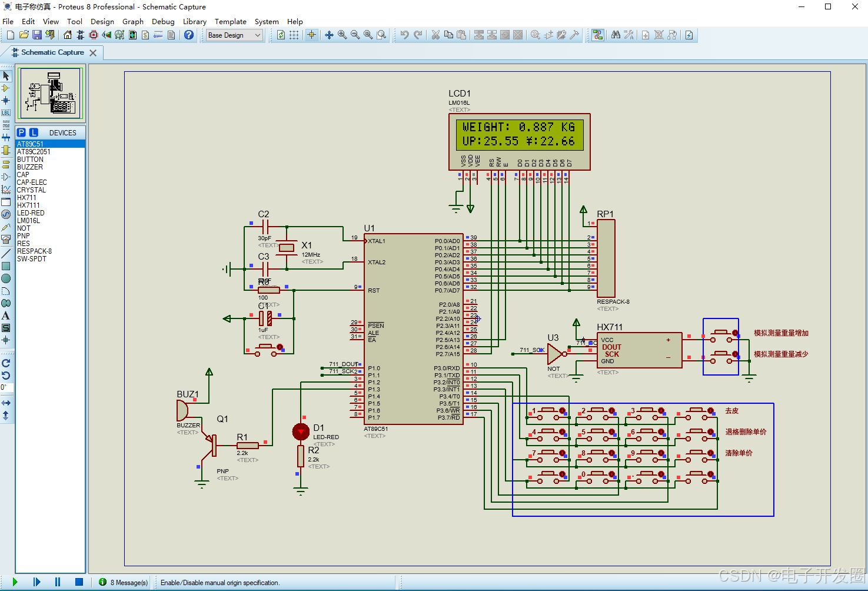Viewport: 868px width, 591px height.
Task: Click the Cut scissors icon
Action: pyautogui.click(x=435, y=35)
